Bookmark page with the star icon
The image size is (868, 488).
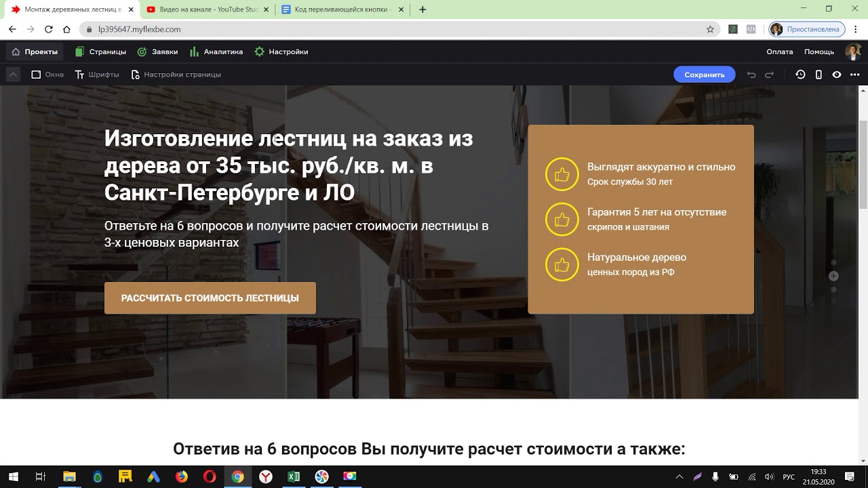[710, 29]
